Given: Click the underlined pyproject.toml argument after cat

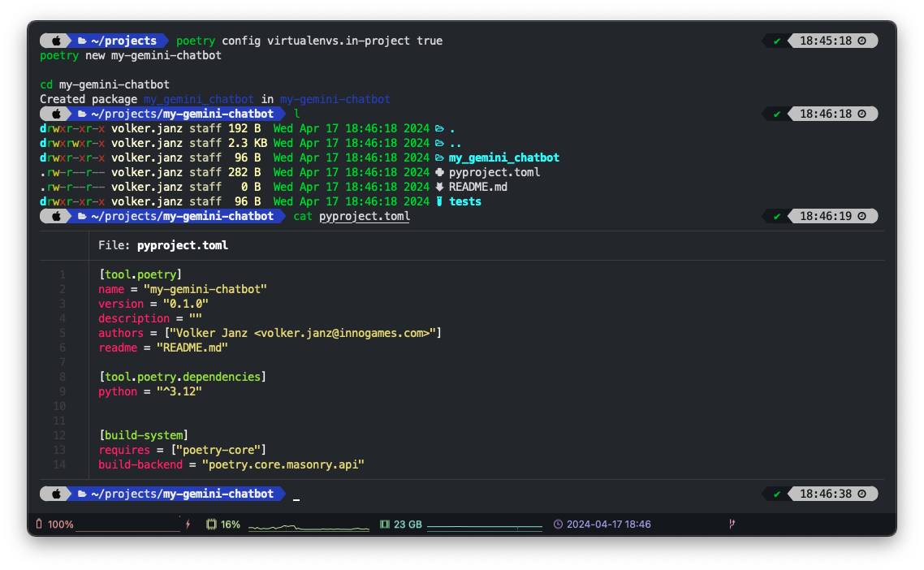Looking at the screenshot, I should coord(365,216).
